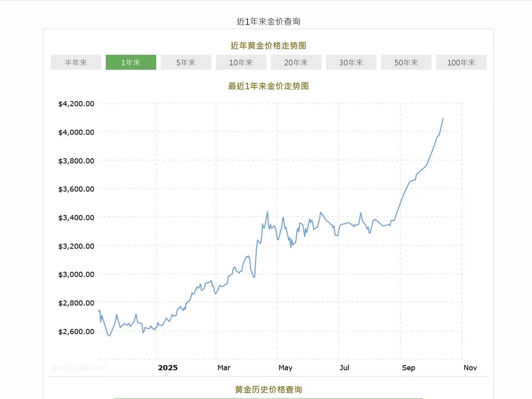The width and height of the screenshot is (532, 399).
Task: Click the guojijinjia.com watermark text
Action: [79, 367]
